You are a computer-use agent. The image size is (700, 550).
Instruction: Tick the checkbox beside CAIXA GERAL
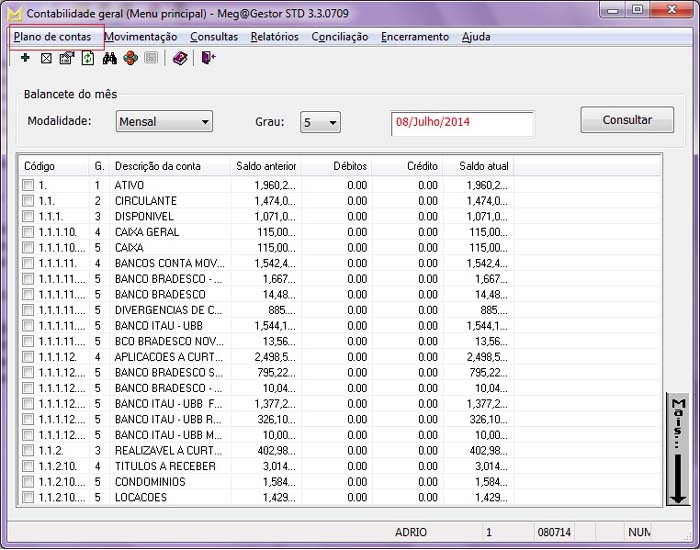(x=28, y=232)
